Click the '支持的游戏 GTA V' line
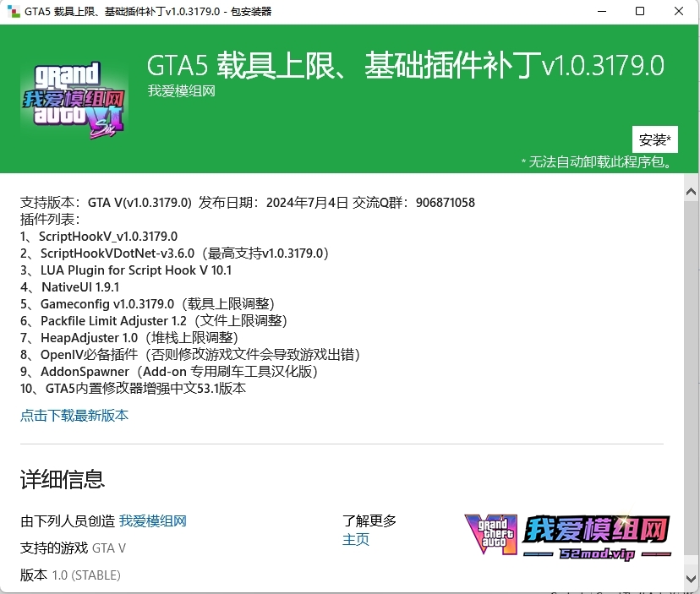The image size is (700, 594). coord(73,548)
